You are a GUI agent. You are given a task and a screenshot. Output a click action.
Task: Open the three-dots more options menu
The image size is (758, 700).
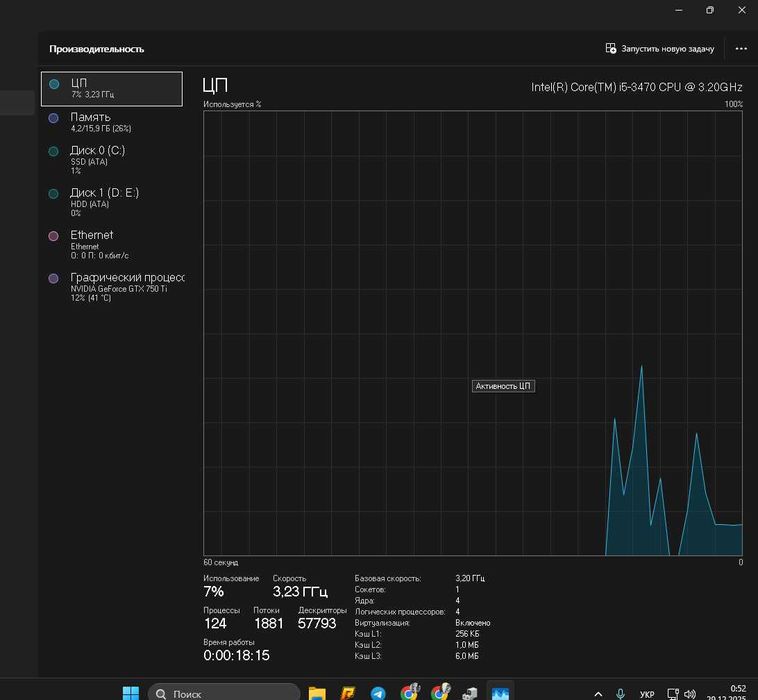pos(741,49)
